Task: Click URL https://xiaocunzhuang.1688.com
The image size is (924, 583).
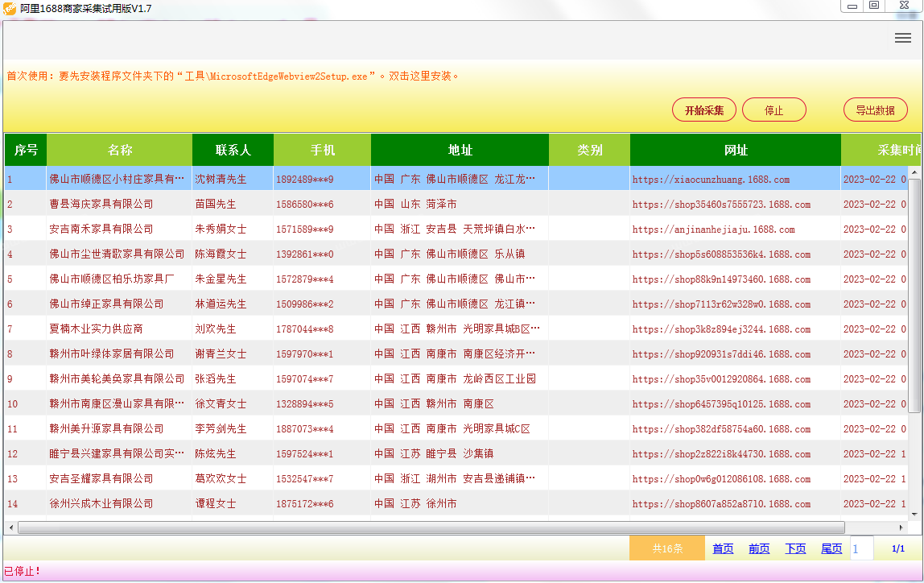Action: coord(711,180)
